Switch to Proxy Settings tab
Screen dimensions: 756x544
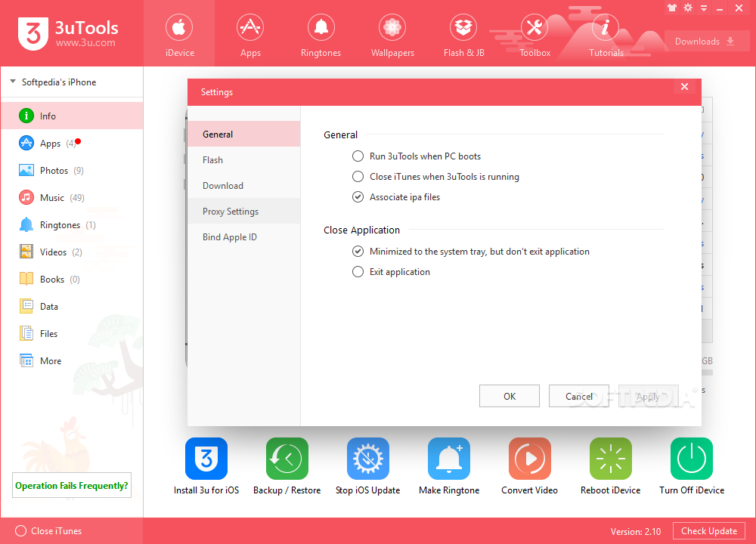(244, 211)
